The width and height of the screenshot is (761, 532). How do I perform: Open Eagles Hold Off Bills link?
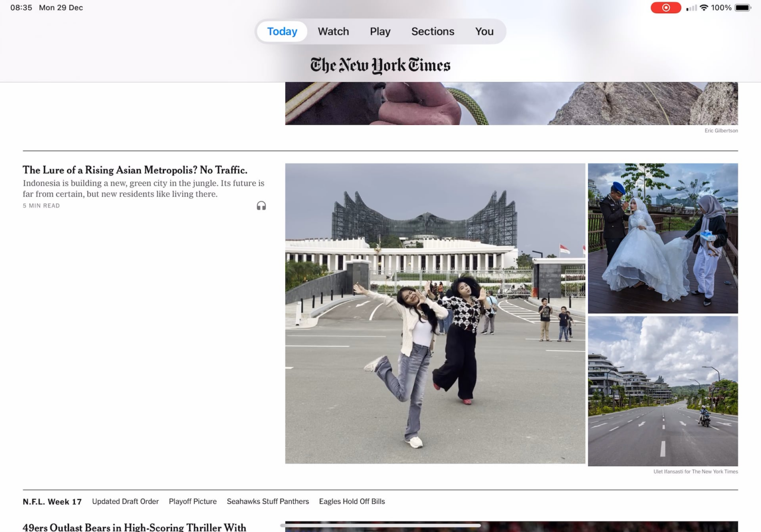[x=352, y=501]
